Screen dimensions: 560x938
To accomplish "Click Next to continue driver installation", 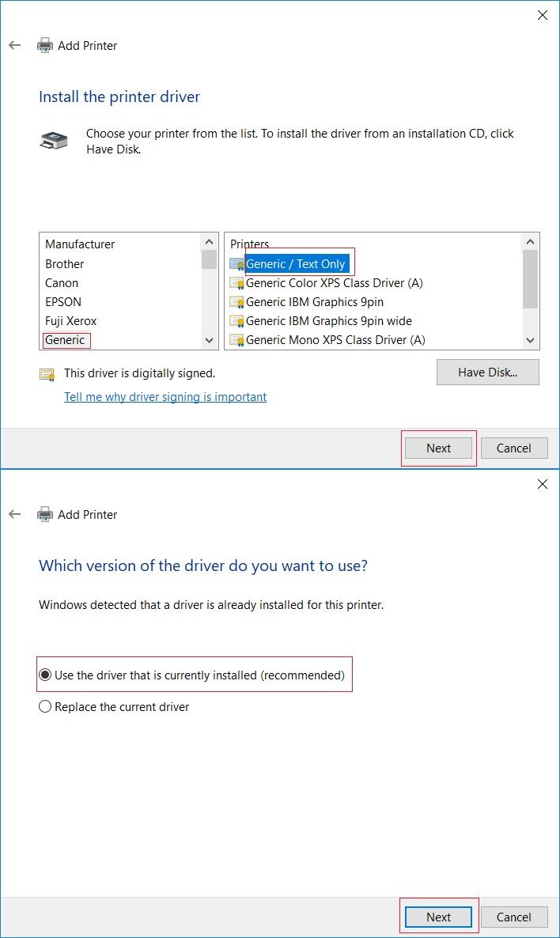I will 438,448.
